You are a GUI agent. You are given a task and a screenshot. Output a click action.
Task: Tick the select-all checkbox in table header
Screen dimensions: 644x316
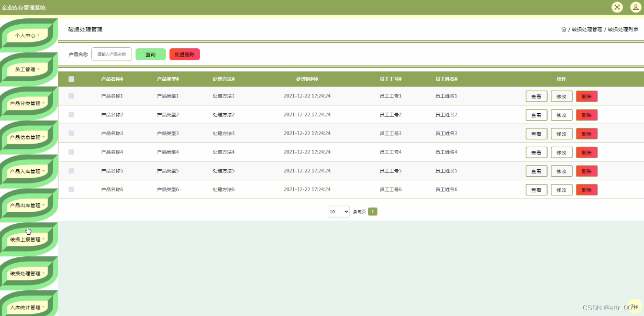click(x=71, y=79)
